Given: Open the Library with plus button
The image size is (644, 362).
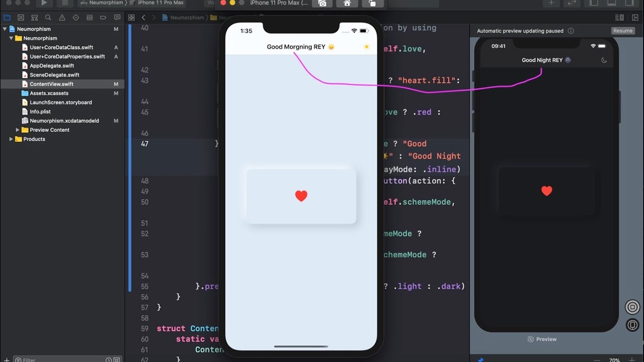Looking at the screenshot, I should 551,3.
